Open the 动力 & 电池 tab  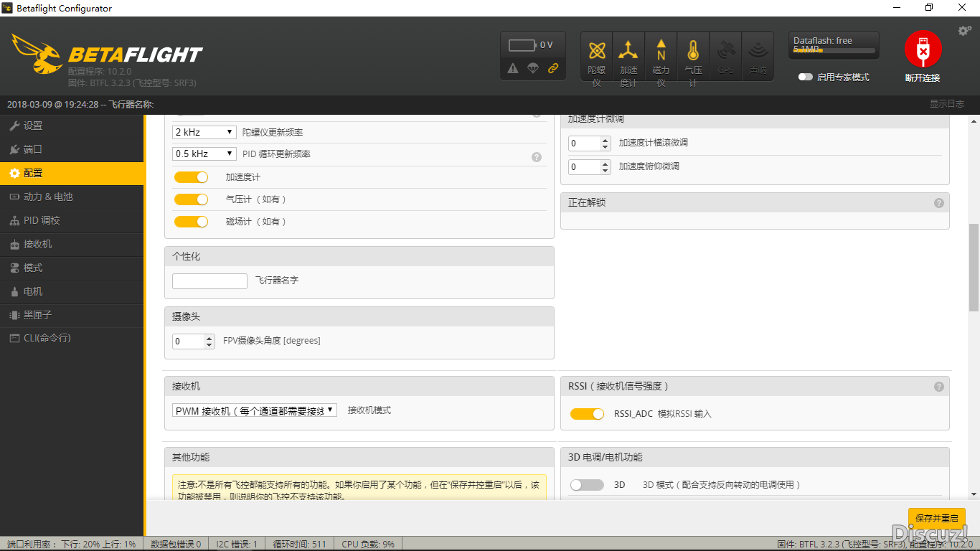point(72,197)
